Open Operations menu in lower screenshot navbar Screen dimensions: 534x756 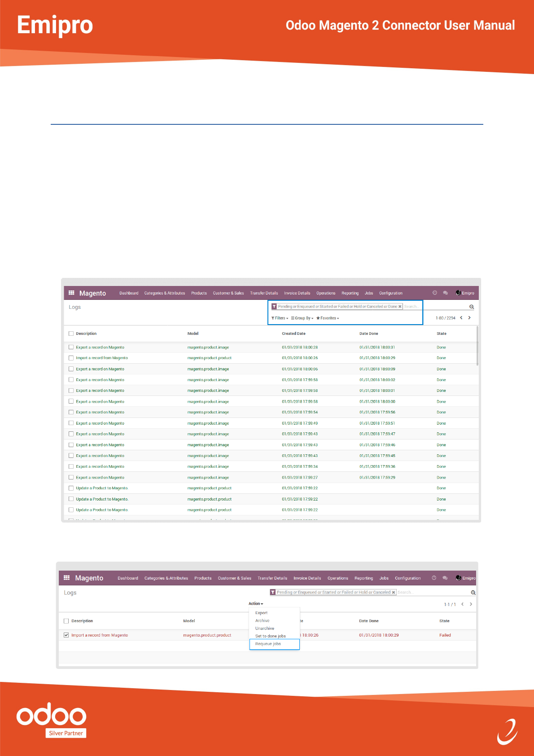coord(338,578)
